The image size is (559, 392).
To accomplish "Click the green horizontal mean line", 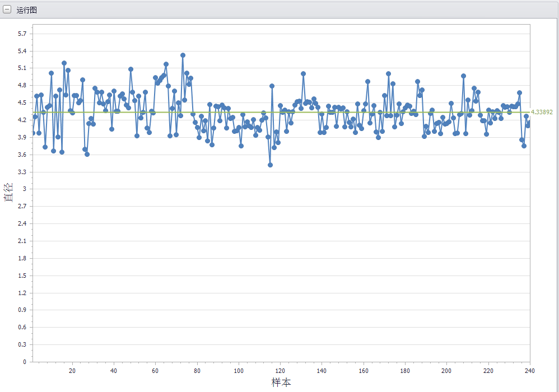I will (x=336, y=112).
